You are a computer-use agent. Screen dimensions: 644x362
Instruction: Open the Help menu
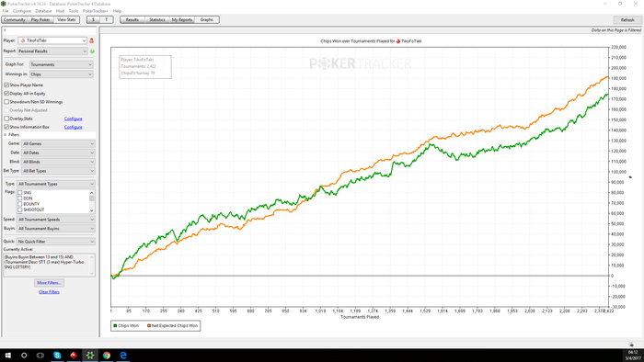click(x=117, y=11)
